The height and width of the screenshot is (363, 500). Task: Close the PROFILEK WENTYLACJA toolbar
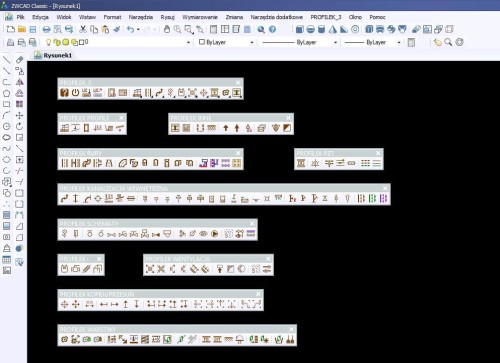(x=268, y=259)
